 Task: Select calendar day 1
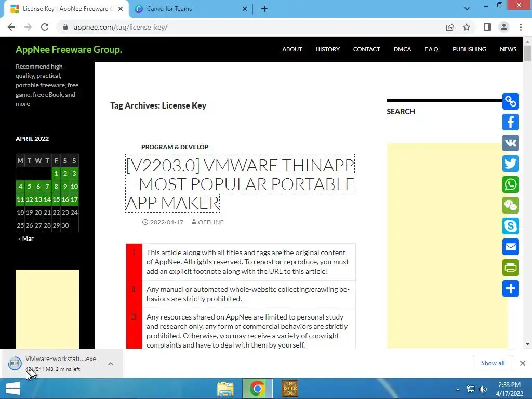click(56, 174)
